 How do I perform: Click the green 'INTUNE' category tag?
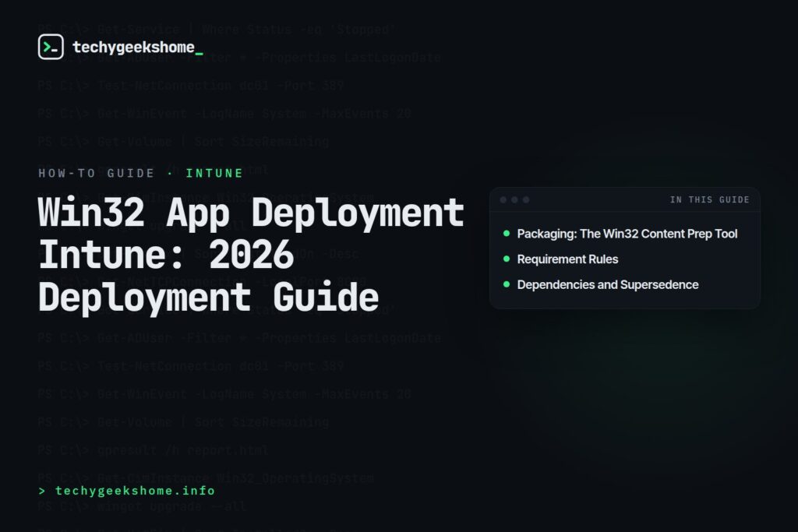[214, 173]
